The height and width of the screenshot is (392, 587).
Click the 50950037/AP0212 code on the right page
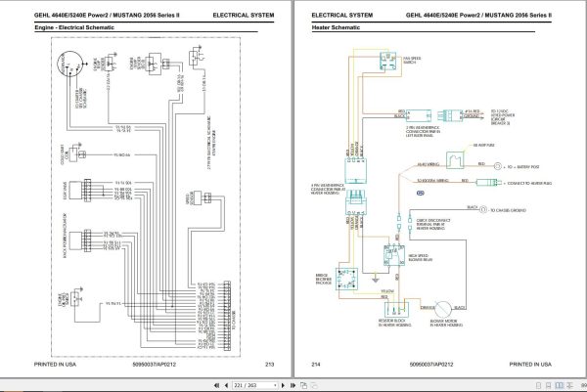pyautogui.click(x=431, y=364)
